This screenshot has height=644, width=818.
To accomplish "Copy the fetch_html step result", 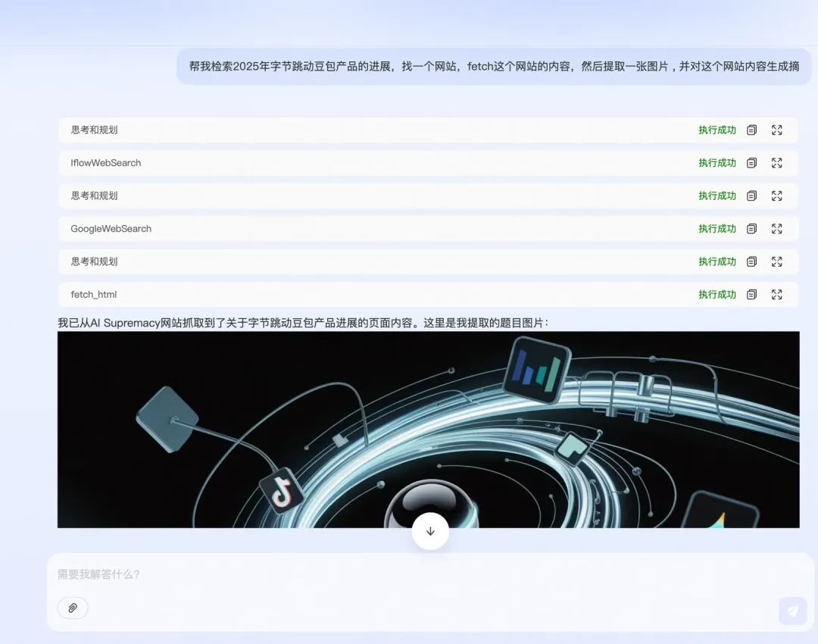I will click(x=751, y=295).
